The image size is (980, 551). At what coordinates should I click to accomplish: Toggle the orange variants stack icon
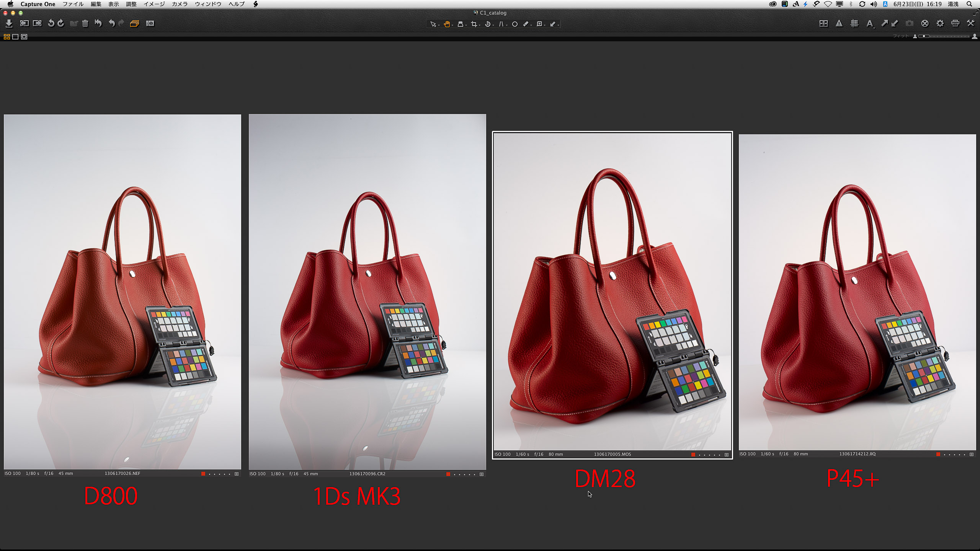(x=134, y=24)
